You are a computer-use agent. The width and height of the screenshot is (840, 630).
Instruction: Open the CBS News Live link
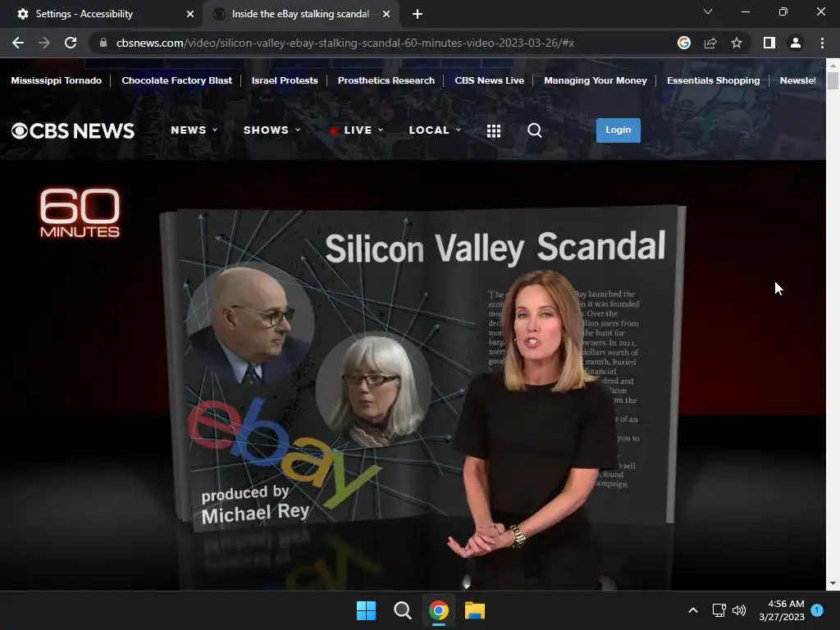click(489, 80)
